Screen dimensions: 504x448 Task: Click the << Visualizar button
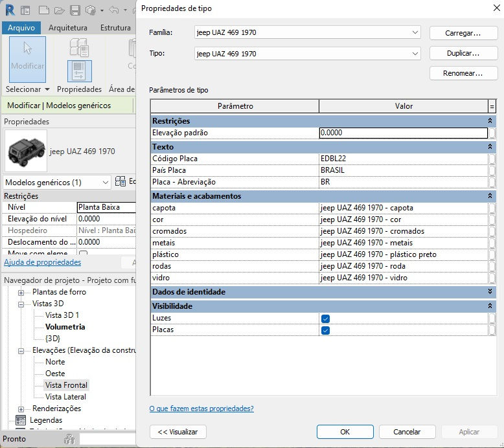pyautogui.click(x=178, y=432)
